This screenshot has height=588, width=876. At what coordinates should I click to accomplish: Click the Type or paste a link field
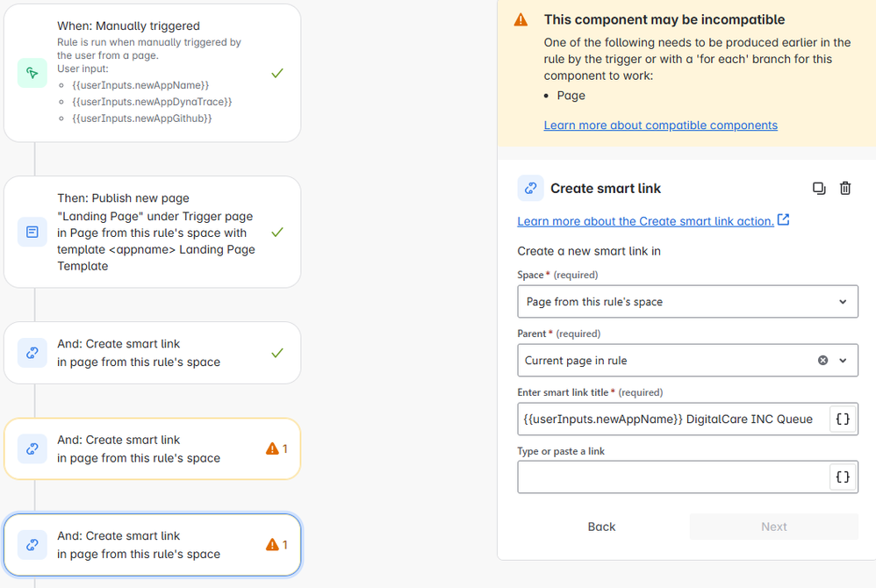672,477
